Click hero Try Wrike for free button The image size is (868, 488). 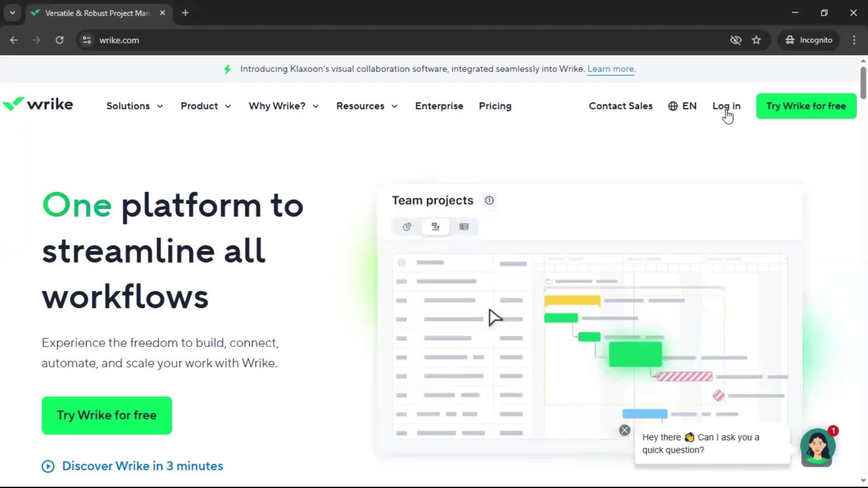tap(107, 415)
